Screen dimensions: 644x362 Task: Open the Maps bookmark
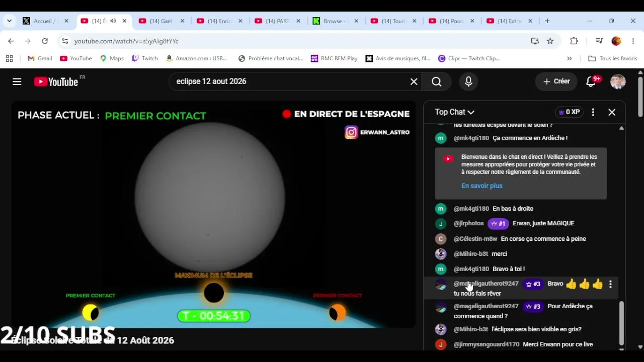pos(112,59)
